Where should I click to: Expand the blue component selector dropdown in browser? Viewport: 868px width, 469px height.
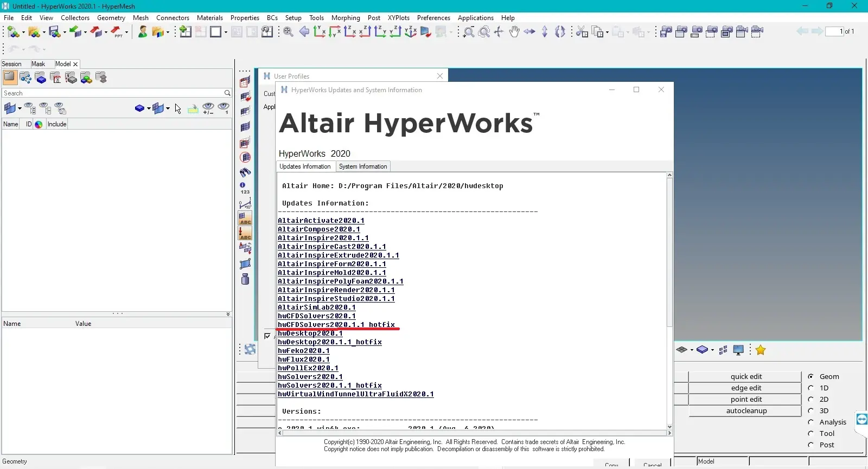coord(149,108)
